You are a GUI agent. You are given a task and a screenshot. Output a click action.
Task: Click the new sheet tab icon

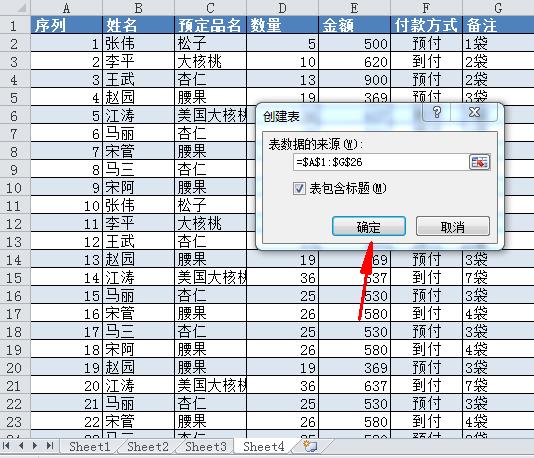(310, 446)
